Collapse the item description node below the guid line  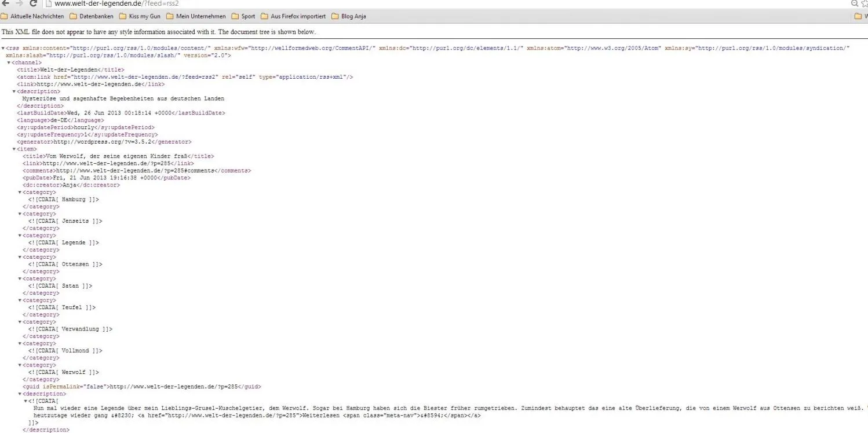(20, 394)
